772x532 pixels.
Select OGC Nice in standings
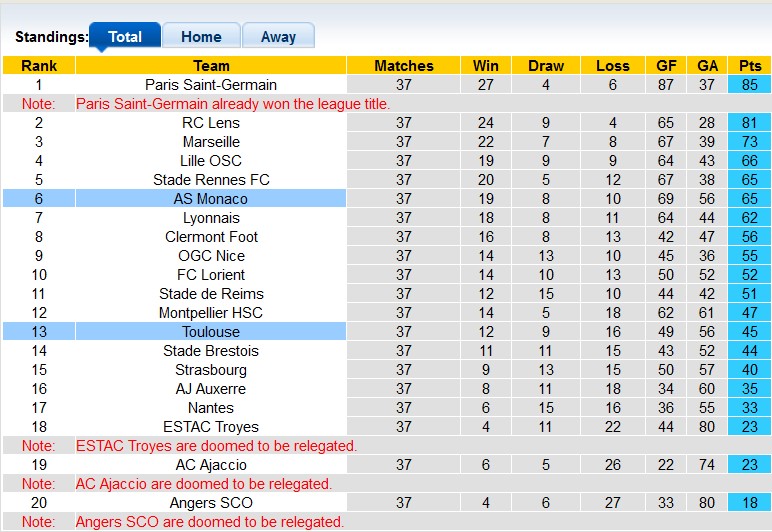coord(211,256)
